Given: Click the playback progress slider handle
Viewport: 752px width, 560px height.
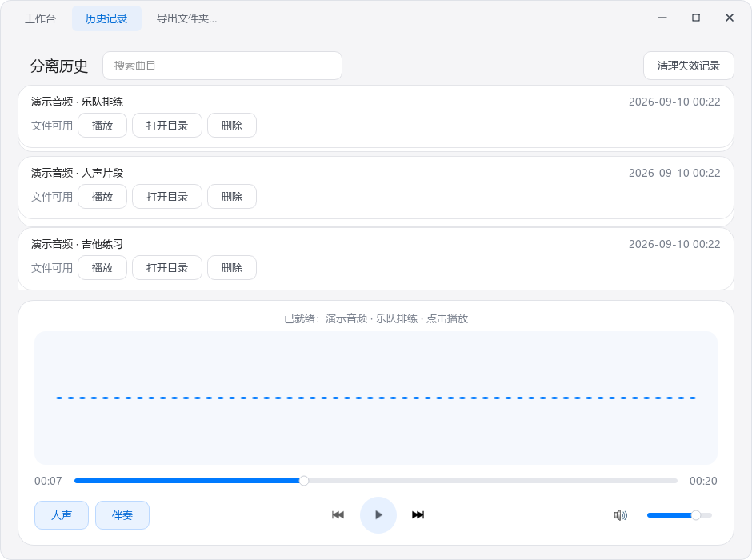Looking at the screenshot, I should coord(303,481).
